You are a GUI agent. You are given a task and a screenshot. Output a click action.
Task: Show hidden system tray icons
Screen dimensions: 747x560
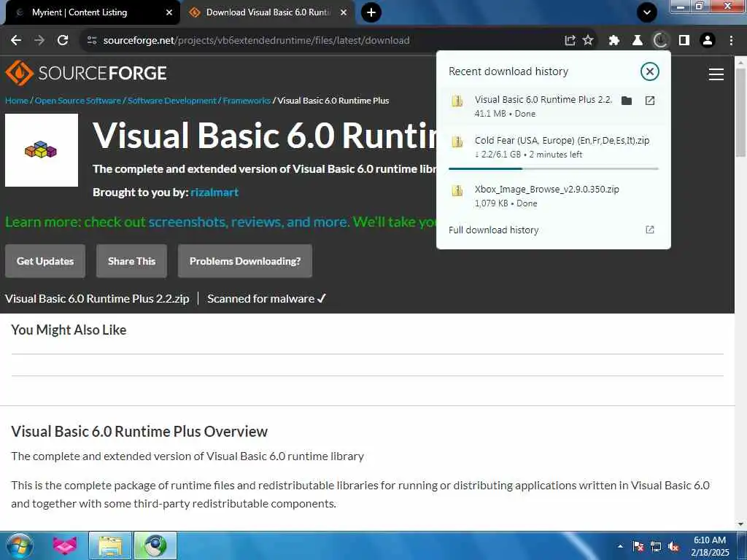click(x=620, y=546)
